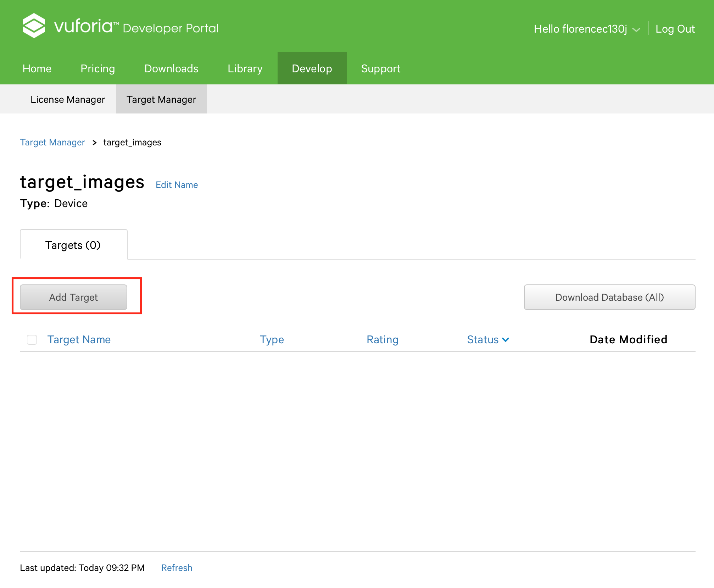Click the Refresh link at bottom
Viewport: 714px width, 588px height.
pyautogui.click(x=176, y=567)
